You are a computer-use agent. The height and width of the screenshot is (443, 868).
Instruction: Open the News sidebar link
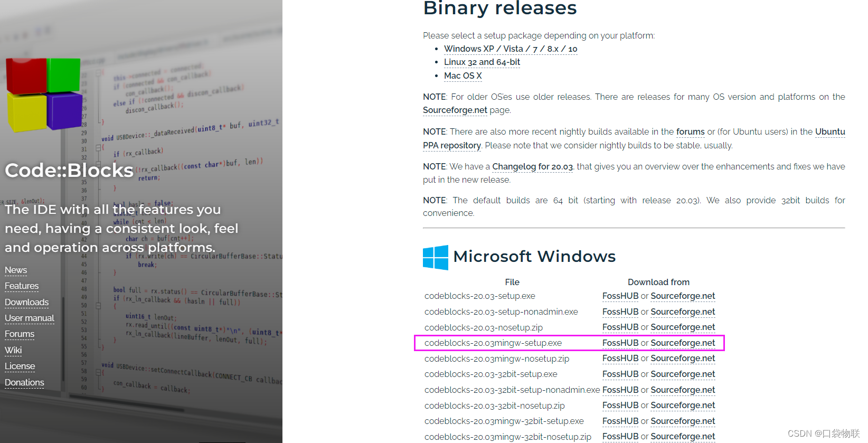coord(16,270)
